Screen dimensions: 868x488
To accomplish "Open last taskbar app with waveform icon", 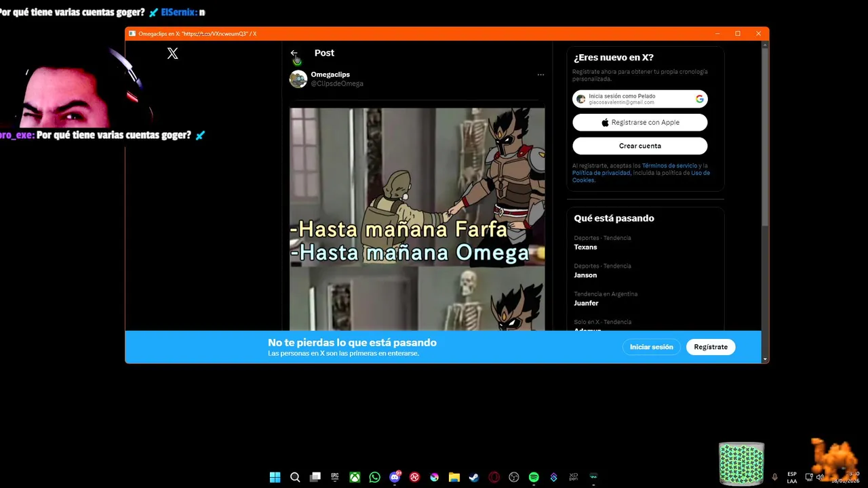I will [x=593, y=477].
